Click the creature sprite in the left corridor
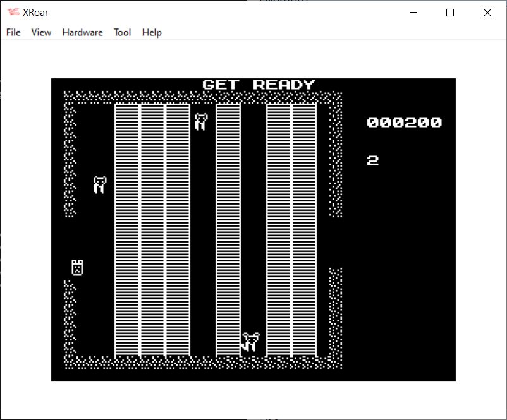The height and width of the screenshot is (420, 507). coord(99,185)
